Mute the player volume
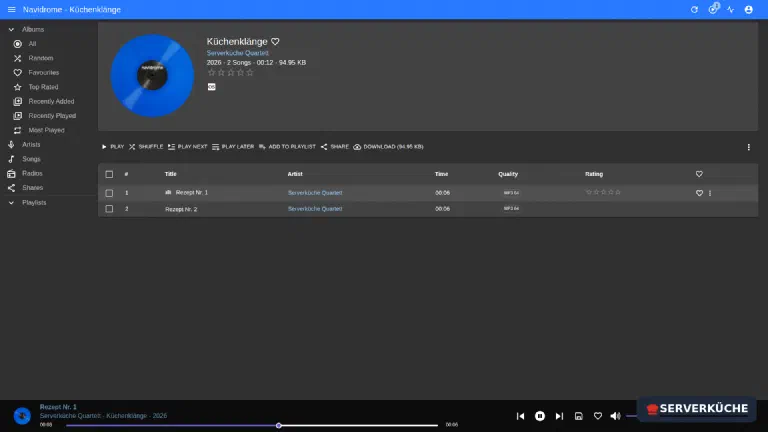This screenshot has width=768, height=432. pyautogui.click(x=615, y=416)
